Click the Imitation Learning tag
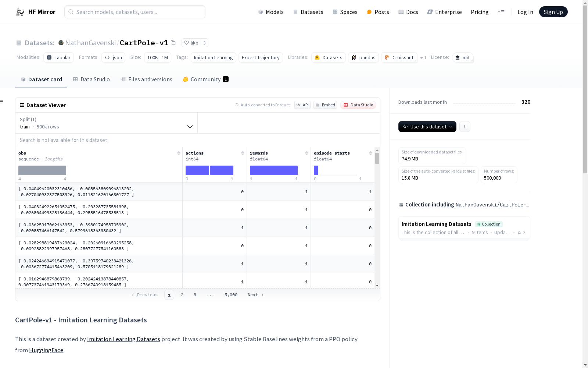 point(213,57)
